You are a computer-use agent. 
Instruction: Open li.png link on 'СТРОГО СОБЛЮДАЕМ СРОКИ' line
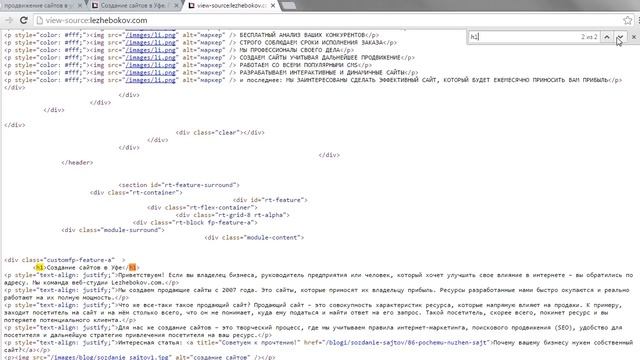coord(151,42)
